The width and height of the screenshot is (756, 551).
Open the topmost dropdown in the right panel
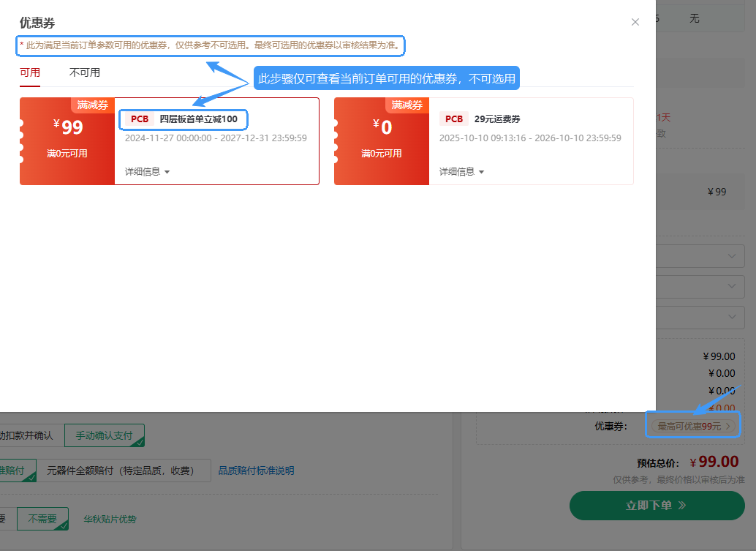pyautogui.click(x=731, y=256)
